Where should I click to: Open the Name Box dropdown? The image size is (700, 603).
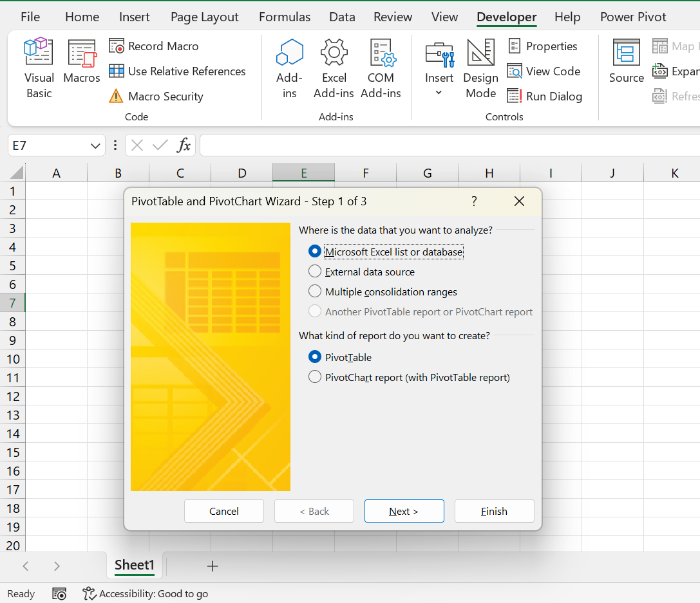[93, 145]
